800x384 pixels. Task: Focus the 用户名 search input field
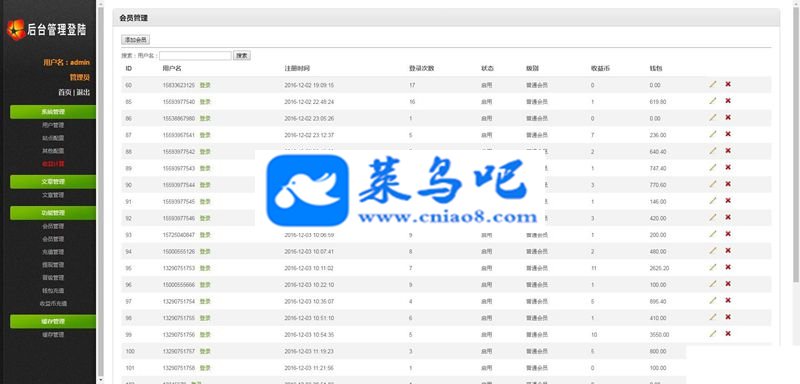[195, 56]
